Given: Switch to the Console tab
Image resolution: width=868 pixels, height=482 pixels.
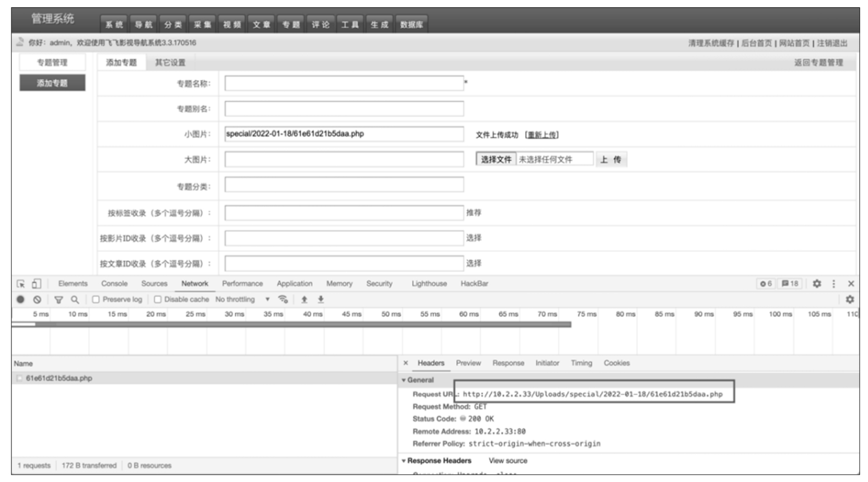Looking at the screenshot, I should click(x=114, y=284).
